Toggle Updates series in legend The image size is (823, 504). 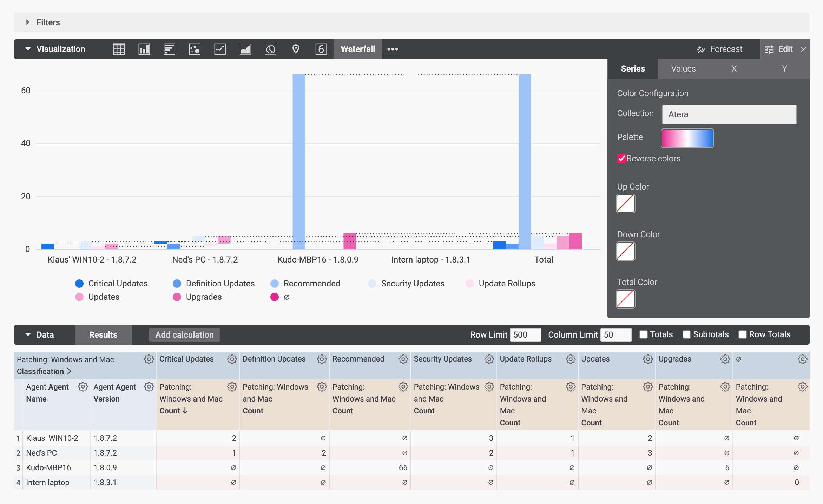[x=97, y=297]
